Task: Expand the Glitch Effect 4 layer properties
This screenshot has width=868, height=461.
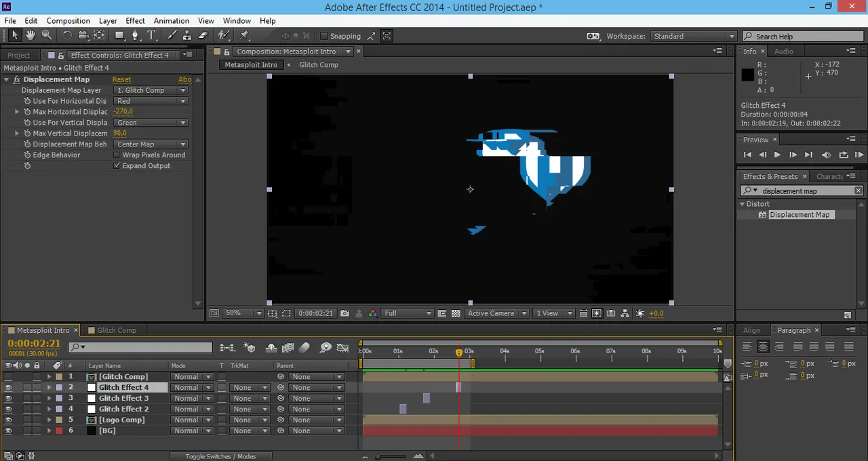Action: 49,388
